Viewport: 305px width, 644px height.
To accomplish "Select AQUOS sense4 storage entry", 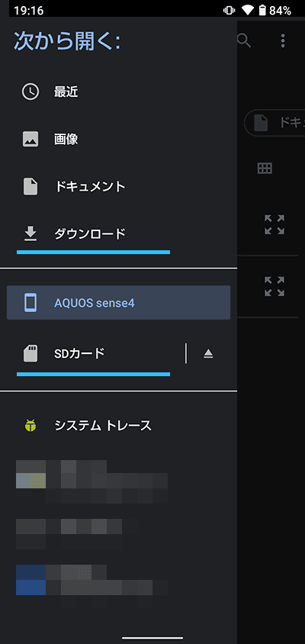I will 119,303.
